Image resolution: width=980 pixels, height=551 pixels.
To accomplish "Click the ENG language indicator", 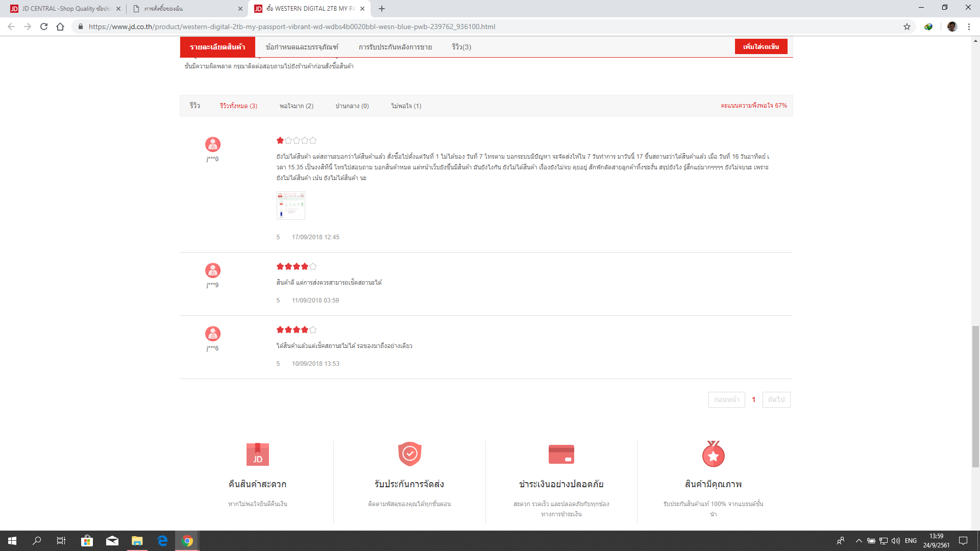I will (911, 541).
